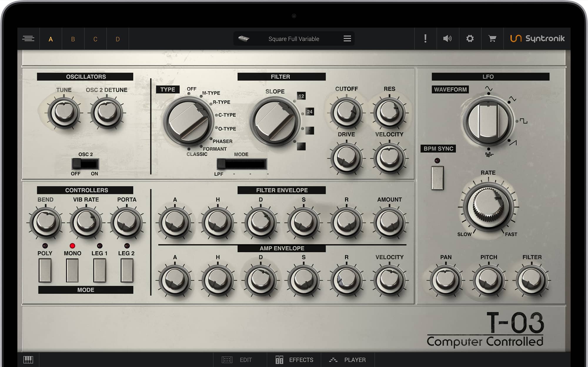Image resolution: width=588 pixels, height=367 pixels.
Task: Select part D tab
Action: tap(118, 39)
